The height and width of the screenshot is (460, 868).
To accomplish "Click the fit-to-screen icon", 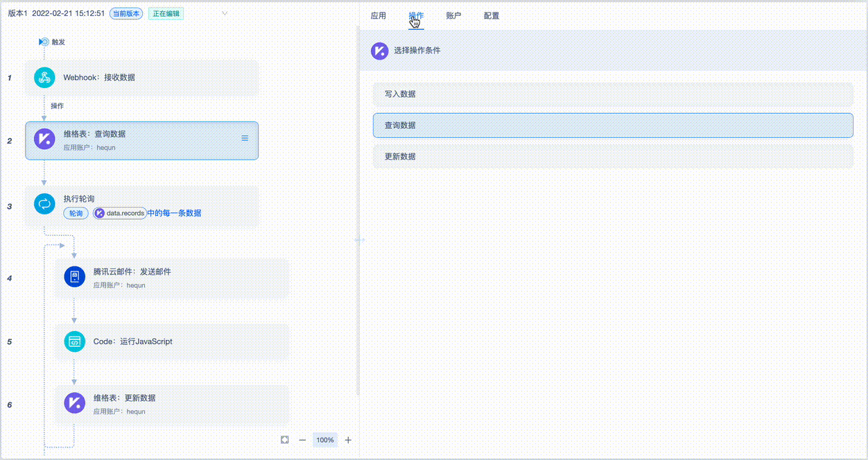I will point(285,440).
